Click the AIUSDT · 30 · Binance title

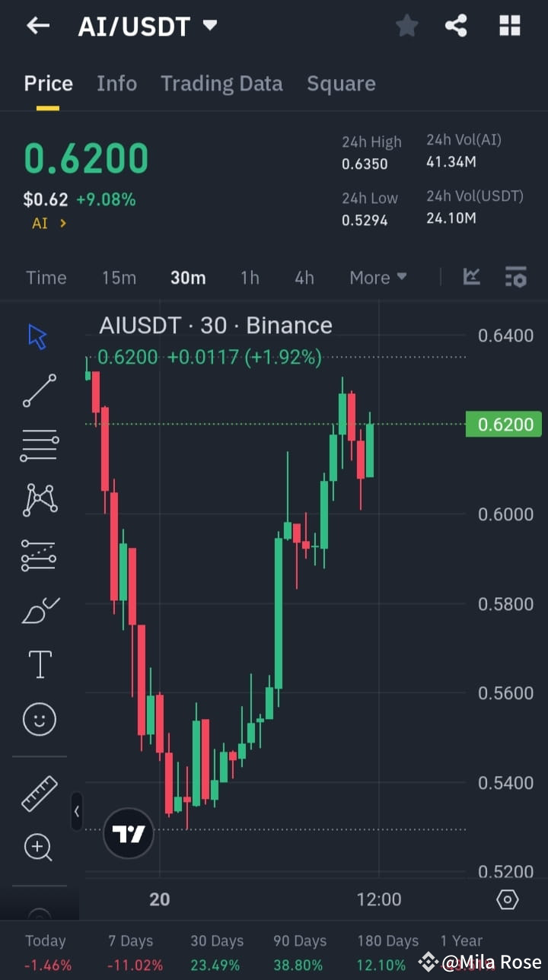click(x=215, y=326)
